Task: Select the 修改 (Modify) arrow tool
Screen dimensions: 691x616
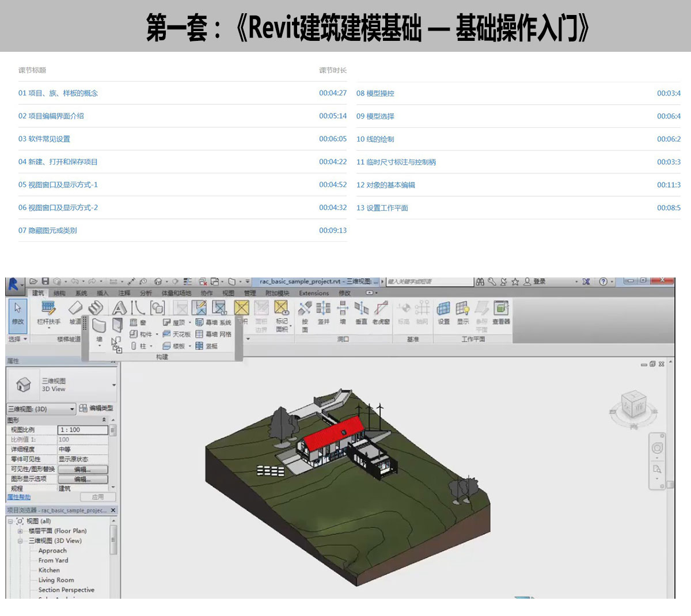Action: tap(18, 314)
